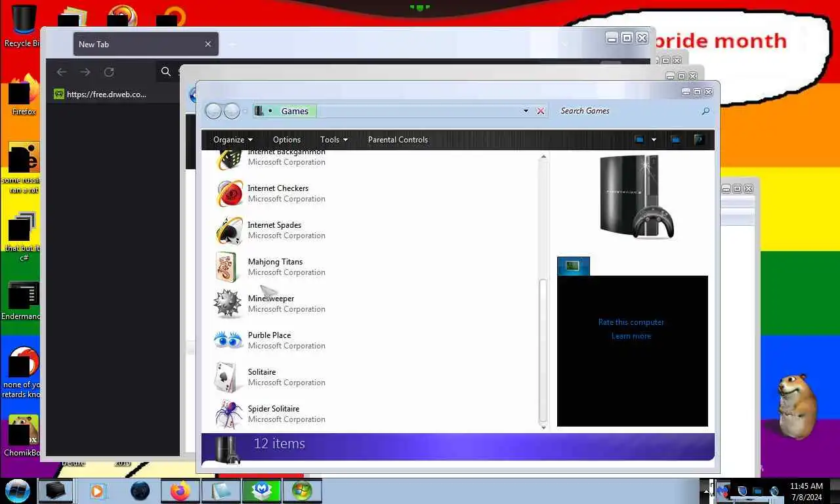840x504 pixels.
Task: Toggle the preview pane icon in toolbar
Action: 675,140
